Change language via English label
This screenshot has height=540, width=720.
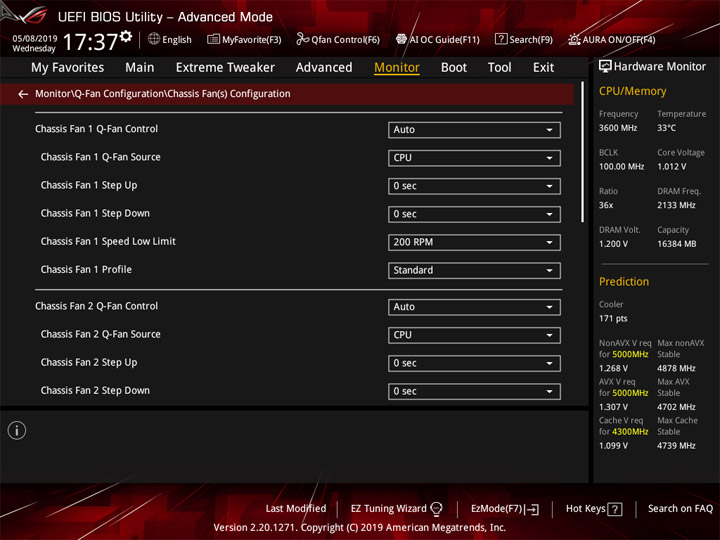pos(177,40)
